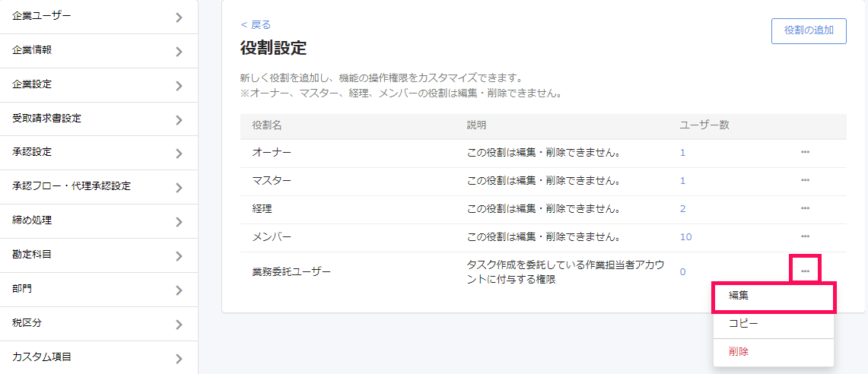Click the メンバー role name
Image resolution: width=868 pixels, height=374 pixels.
(x=272, y=237)
